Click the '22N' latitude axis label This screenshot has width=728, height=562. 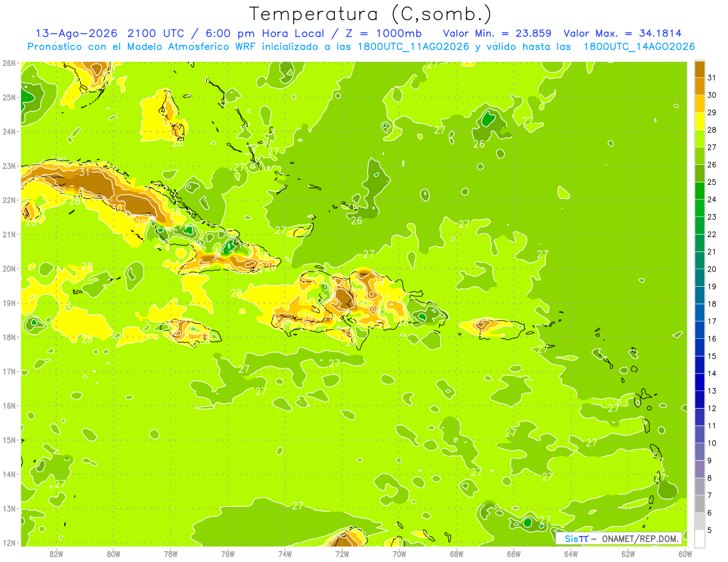click(x=9, y=200)
